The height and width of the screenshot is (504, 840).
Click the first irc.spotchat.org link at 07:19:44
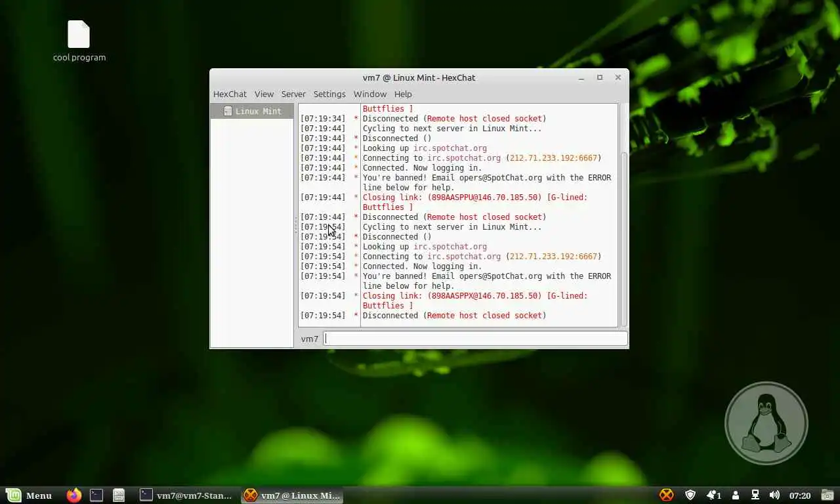[x=450, y=148]
